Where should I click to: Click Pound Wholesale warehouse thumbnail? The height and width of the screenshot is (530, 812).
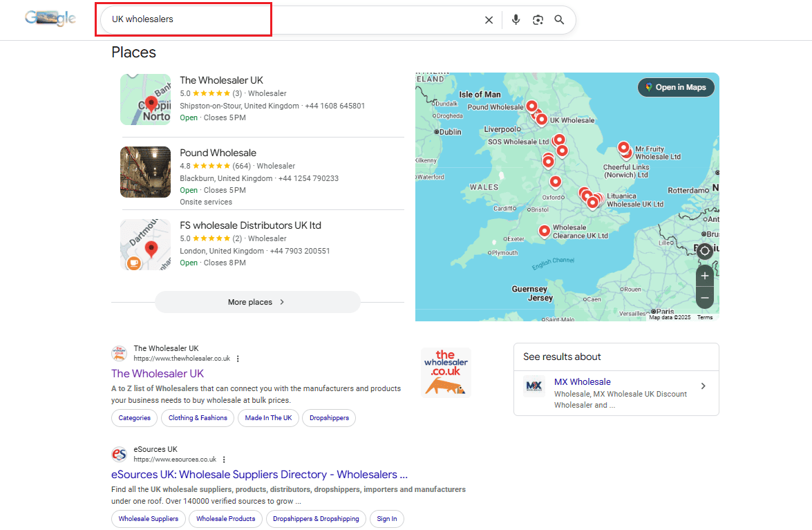tap(145, 172)
